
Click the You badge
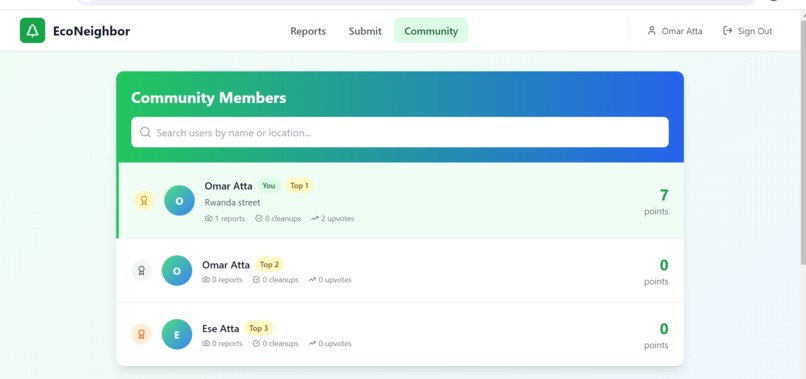(x=269, y=186)
